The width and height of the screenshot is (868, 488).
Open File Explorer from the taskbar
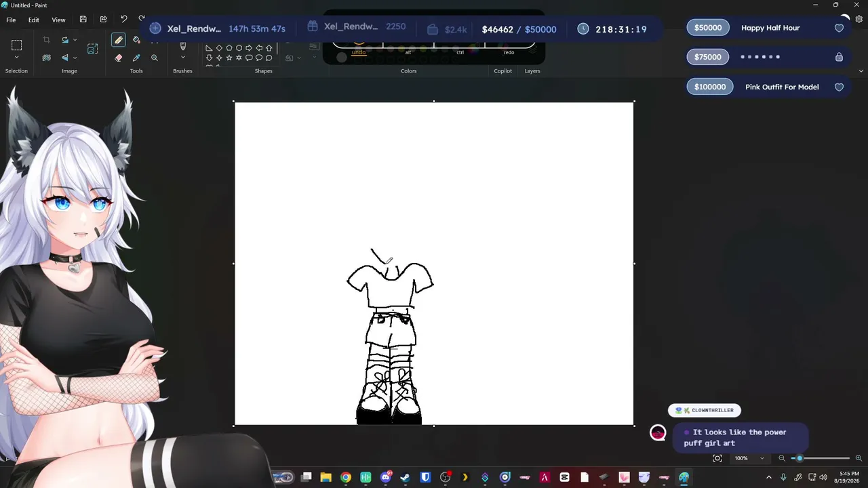325,477
